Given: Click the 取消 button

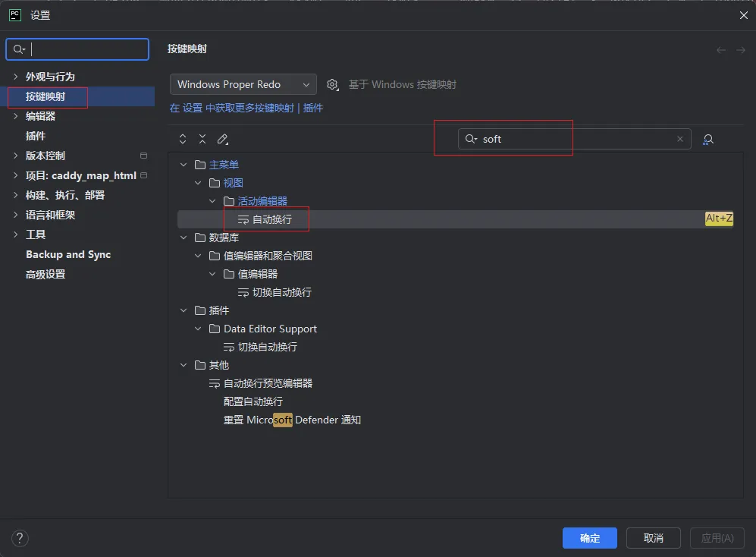Looking at the screenshot, I should point(653,538).
